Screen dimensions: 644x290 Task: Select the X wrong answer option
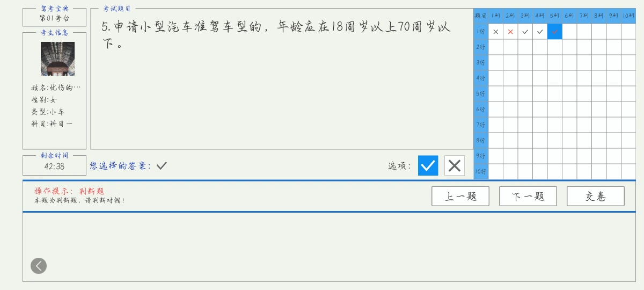pos(455,165)
